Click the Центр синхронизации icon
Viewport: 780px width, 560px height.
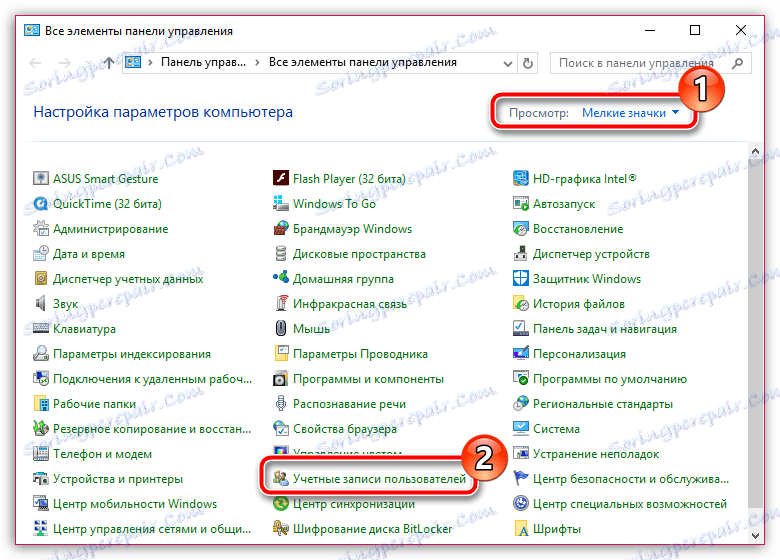pos(281,504)
